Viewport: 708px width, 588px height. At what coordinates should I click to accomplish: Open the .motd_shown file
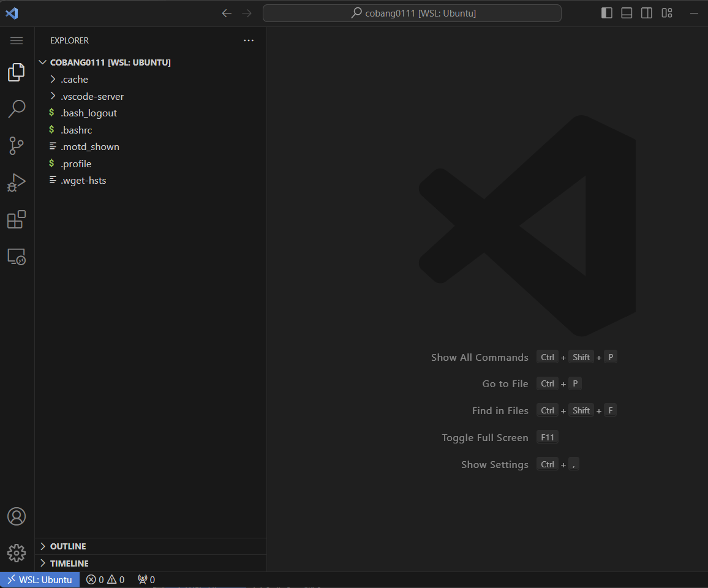click(151, 147)
